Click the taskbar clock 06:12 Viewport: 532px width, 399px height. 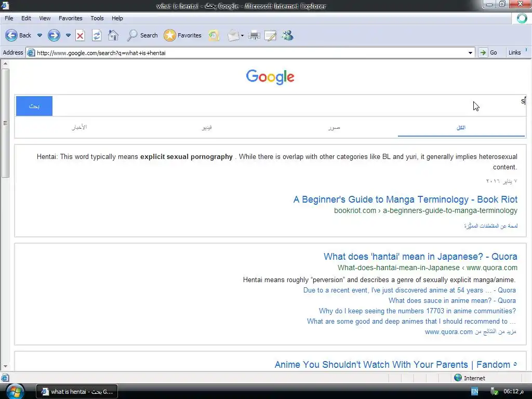click(513, 392)
